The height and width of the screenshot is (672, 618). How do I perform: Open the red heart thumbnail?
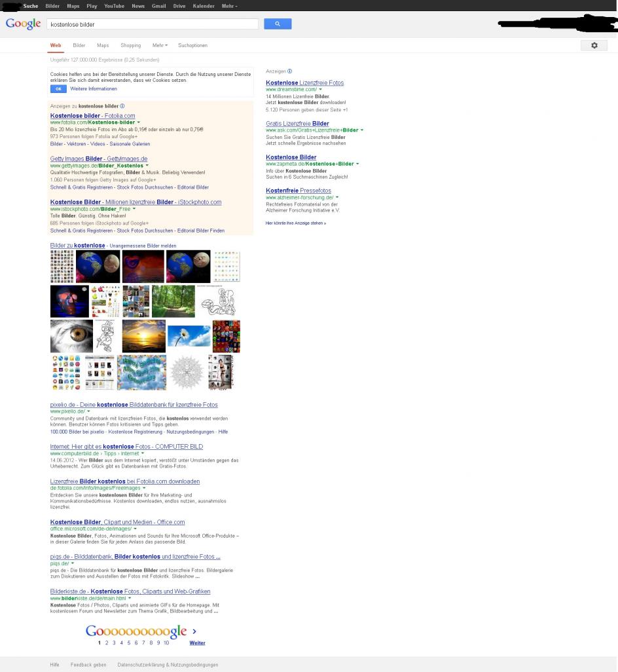click(x=143, y=267)
